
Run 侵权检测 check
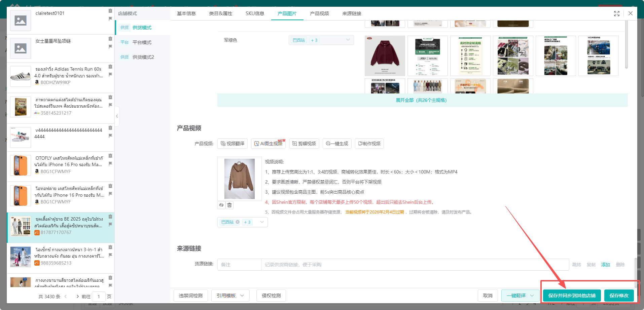[x=271, y=296]
